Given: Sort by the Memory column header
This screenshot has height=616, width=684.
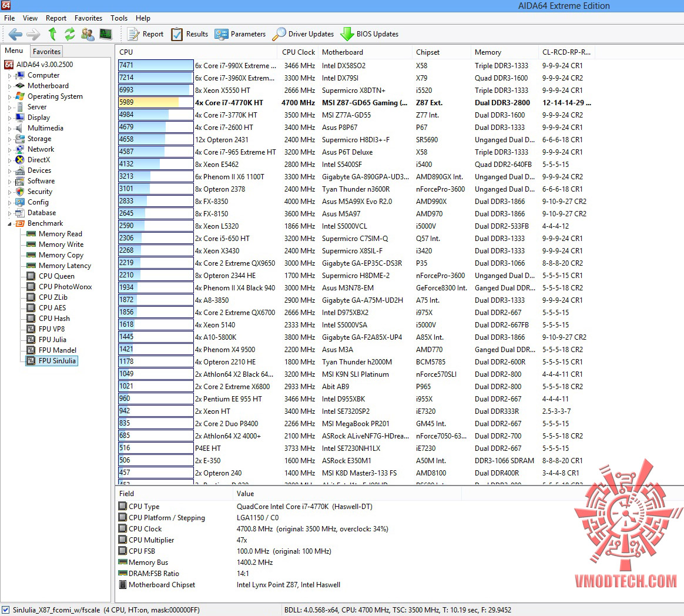Looking at the screenshot, I should (x=505, y=52).
